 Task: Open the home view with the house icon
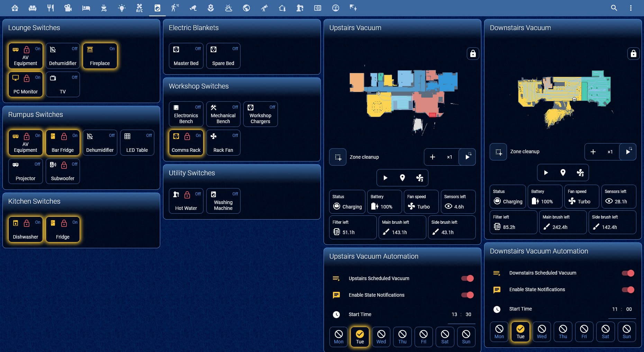pyautogui.click(x=15, y=8)
